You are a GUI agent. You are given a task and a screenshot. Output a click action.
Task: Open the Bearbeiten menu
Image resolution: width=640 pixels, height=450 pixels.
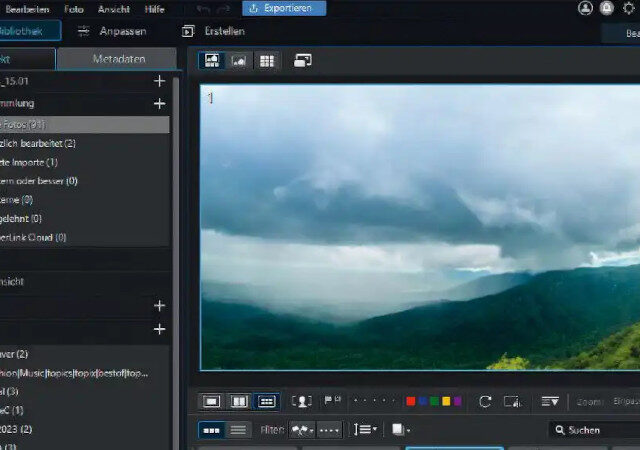click(x=27, y=9)
